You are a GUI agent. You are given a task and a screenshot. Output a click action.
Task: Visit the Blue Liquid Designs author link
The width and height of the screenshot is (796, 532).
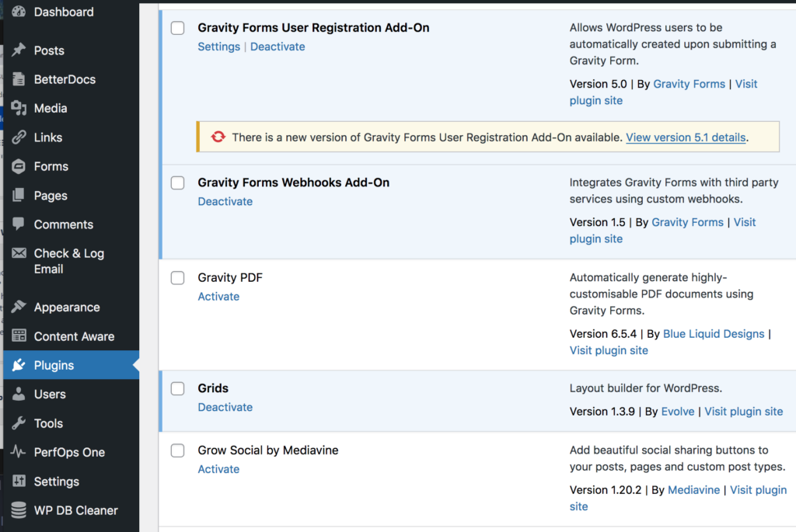click(714, 334)
